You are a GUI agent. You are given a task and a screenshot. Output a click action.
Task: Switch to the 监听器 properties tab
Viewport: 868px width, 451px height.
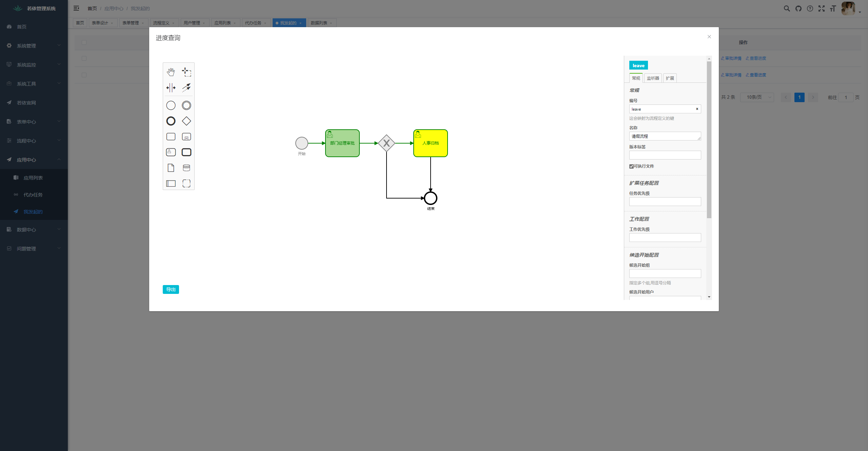[x=653, y=78]
